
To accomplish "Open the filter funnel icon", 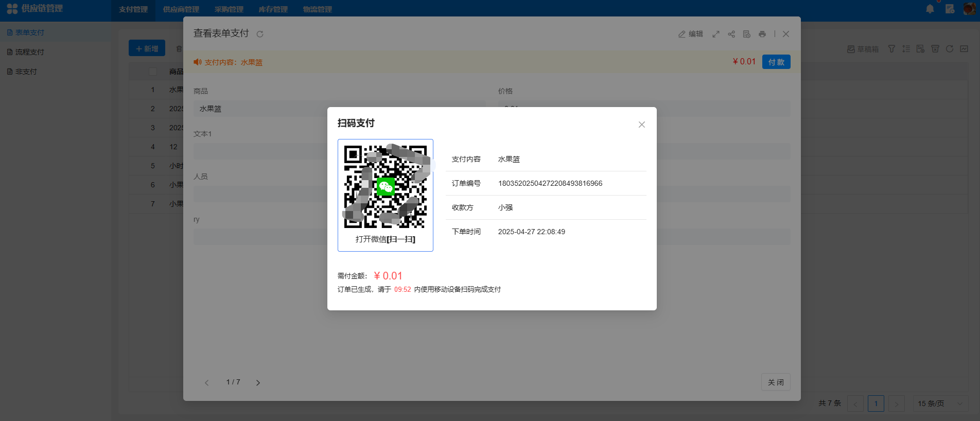I will point(891,49).
